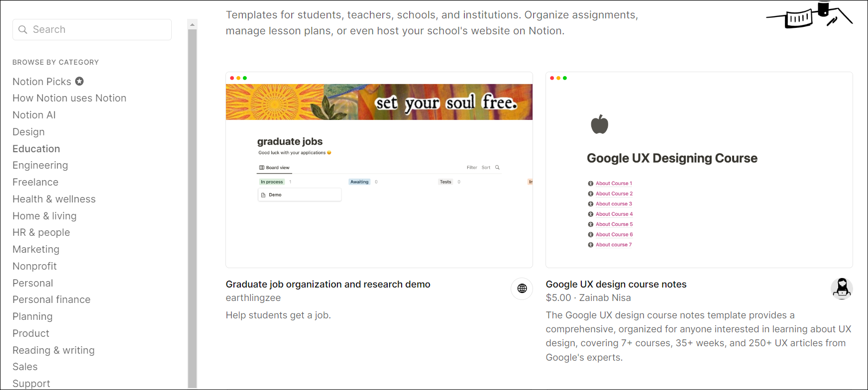This screenshot has height=390, width=868.
Task: Open the Google UX Designing Course preview
Action: (699, 170)
